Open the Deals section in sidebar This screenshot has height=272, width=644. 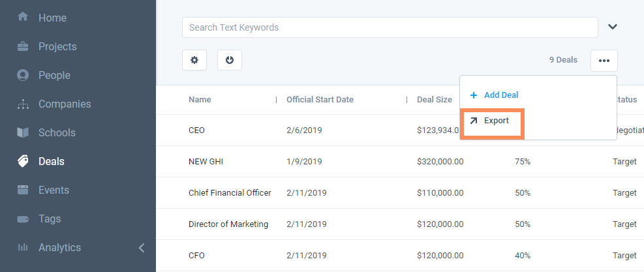tap(51, 161)
